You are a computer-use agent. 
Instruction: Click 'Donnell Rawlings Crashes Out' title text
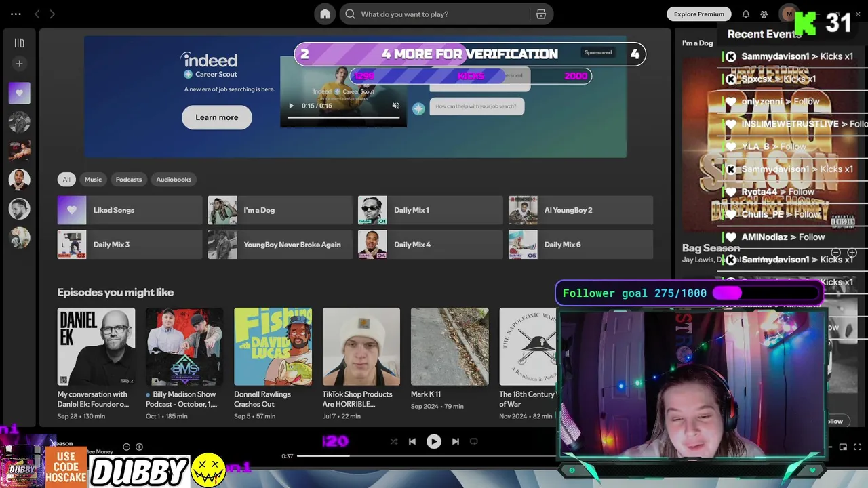pyautogui.click(x=262, y=399)
